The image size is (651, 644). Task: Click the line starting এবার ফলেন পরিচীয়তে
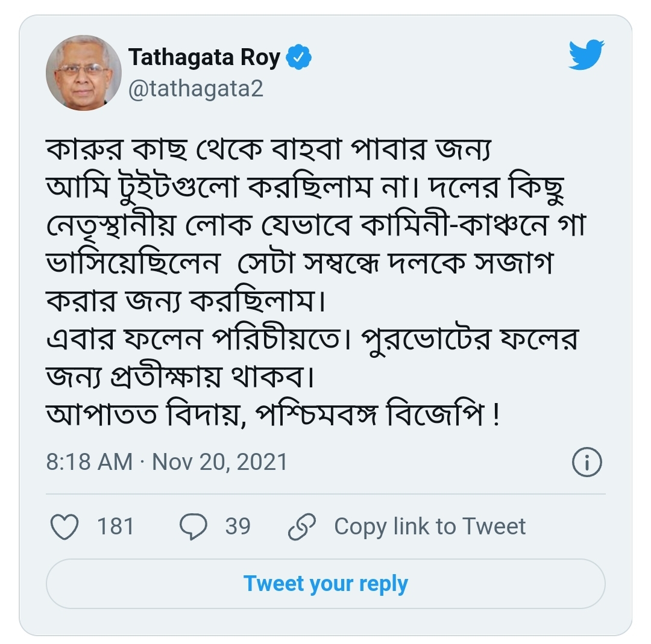click(x=312, y=339)
